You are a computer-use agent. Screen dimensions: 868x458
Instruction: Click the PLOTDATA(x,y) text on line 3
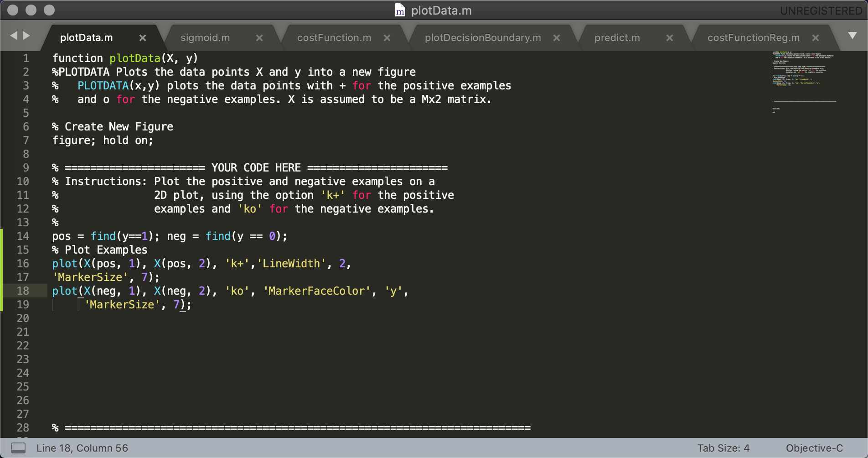119,86
